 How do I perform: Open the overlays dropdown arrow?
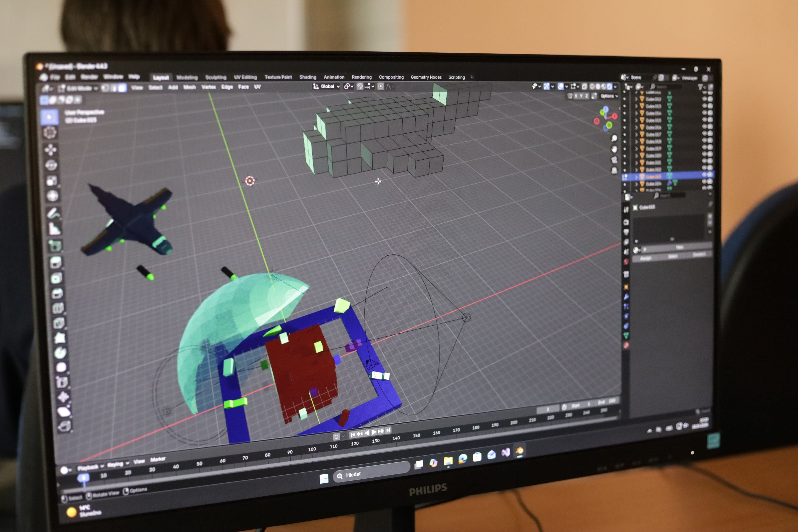point(567,86)
